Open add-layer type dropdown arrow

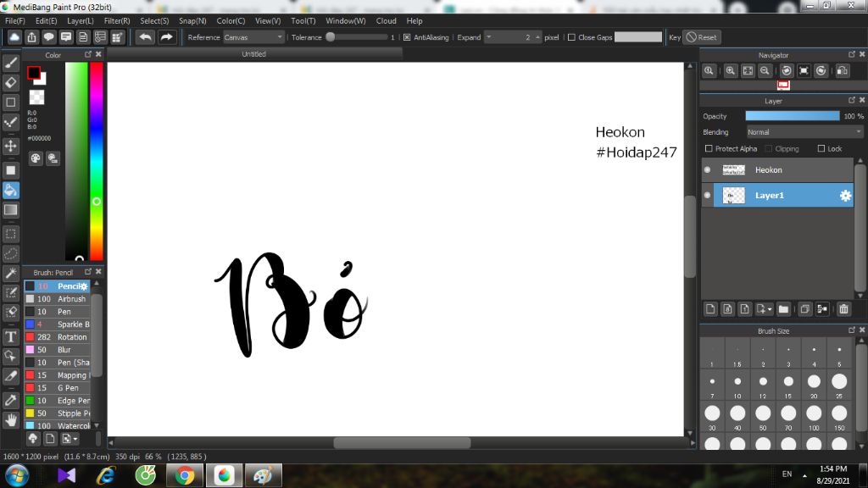pyautogui.click(x=770, y=309)
